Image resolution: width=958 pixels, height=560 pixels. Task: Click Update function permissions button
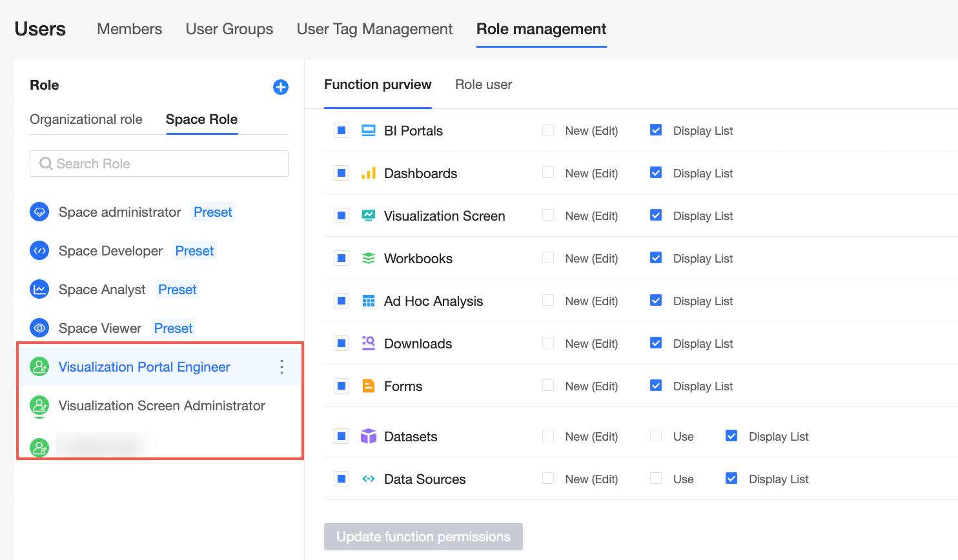coord(423,537)
